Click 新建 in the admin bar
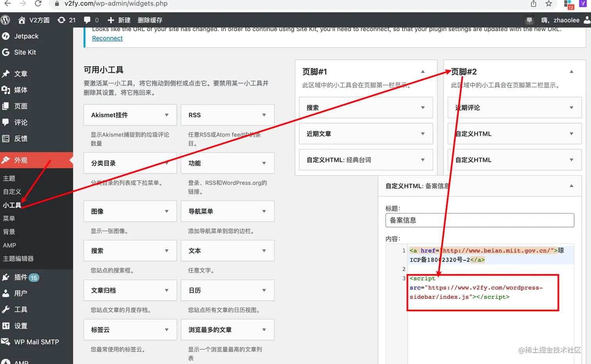This screenshot has height=364, width=591. [x=119, y=20]
